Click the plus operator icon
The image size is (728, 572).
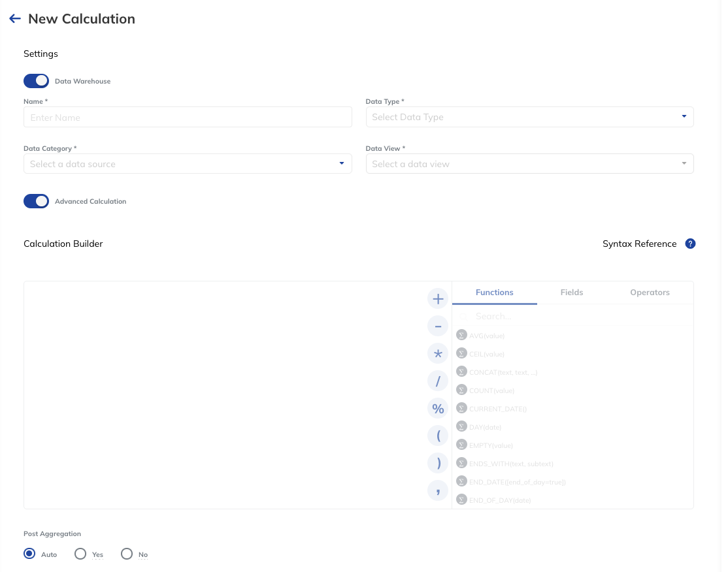pos(438,298)
